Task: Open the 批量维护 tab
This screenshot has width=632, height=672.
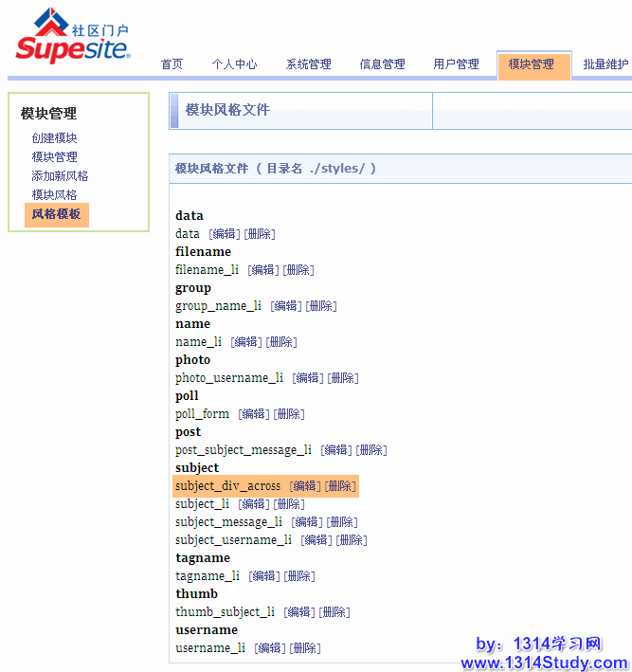Action: pyautogui.click(x=605, y=64)
